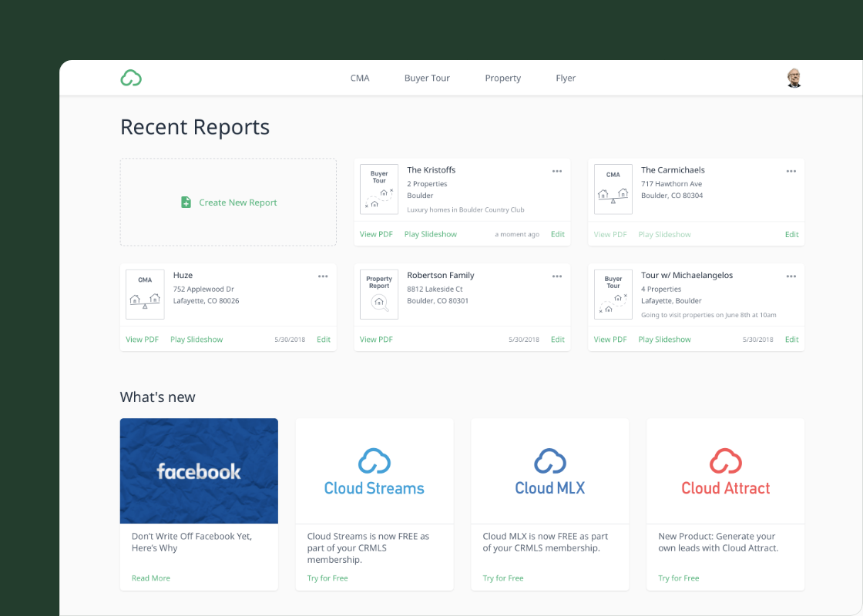
Task: Open the Huze CMA thumbnail icon
Action: click(145, 294)
